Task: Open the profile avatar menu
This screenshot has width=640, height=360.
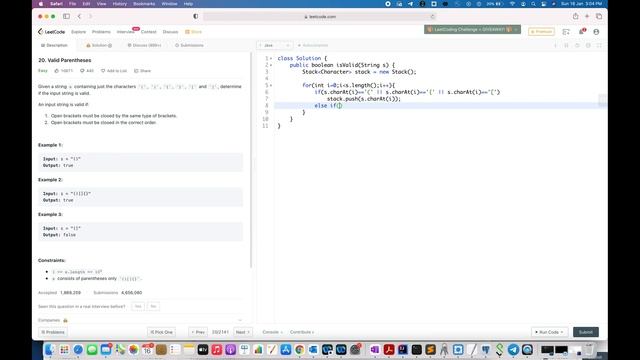Action: [596, 31]
